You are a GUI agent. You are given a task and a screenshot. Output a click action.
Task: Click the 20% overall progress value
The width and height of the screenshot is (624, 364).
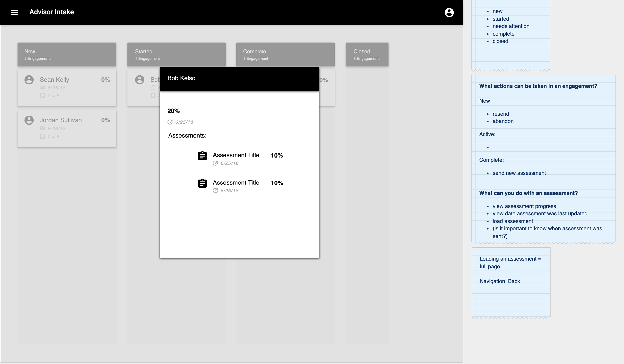pos(173,111)
